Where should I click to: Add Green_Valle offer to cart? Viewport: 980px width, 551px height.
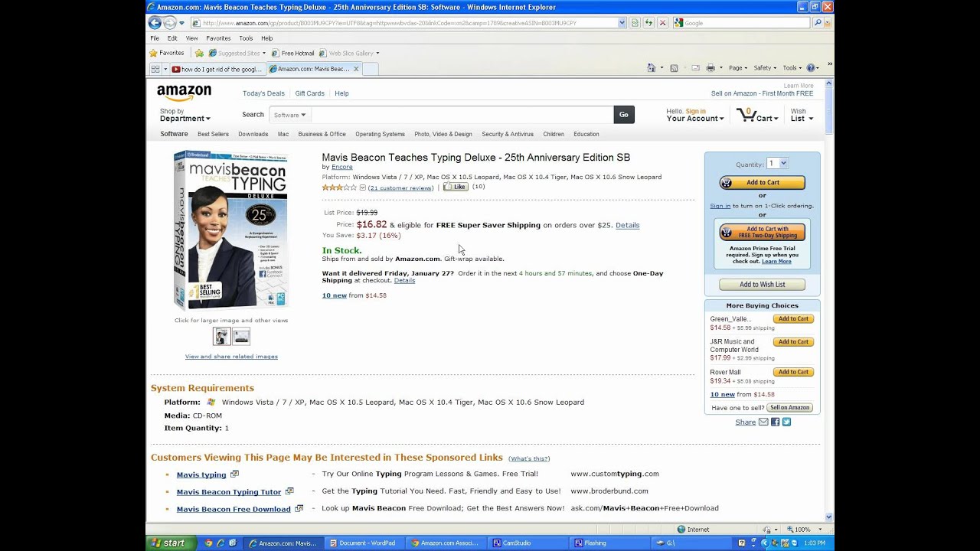[x=793, y=319]
